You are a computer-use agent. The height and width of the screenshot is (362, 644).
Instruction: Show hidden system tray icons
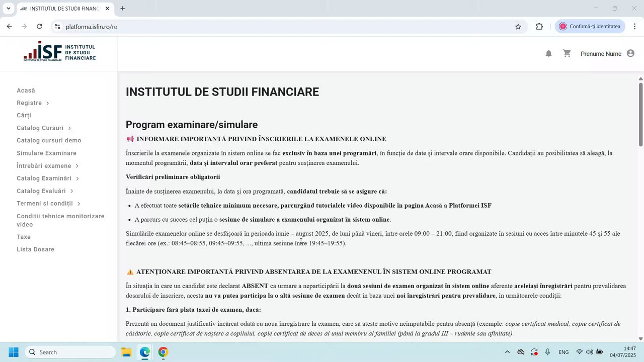(507, 352)
